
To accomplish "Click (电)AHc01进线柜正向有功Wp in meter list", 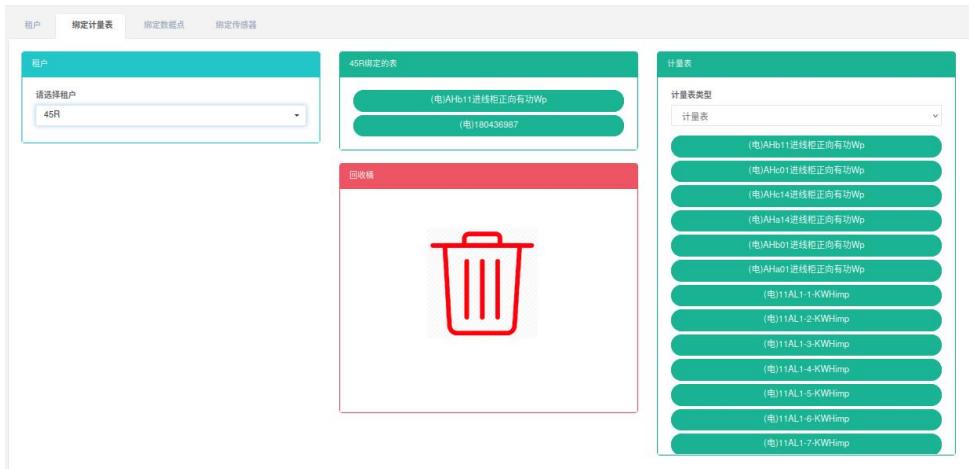I will [806, 170].
